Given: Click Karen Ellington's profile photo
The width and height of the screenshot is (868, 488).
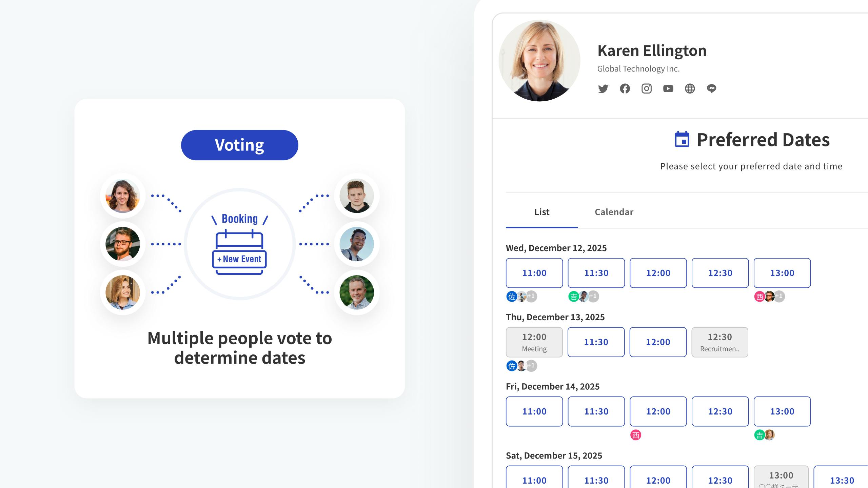Looking at the screenshot, I should pyautogui.click(x=539, y=61).
